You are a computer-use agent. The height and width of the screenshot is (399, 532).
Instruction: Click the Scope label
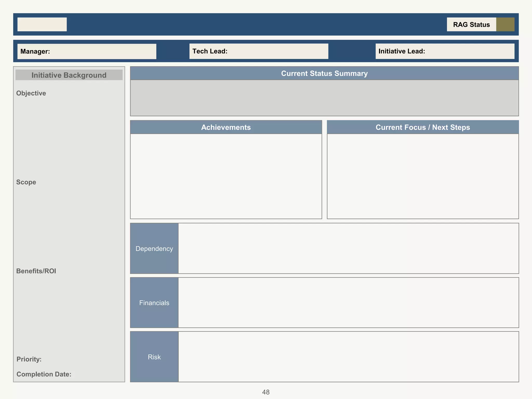tap(26, 182)
